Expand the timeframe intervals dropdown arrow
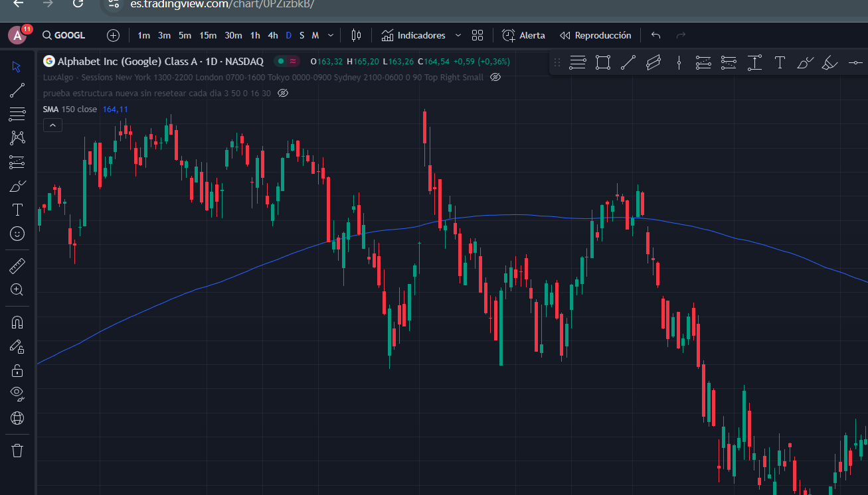 tap(331, 35)
